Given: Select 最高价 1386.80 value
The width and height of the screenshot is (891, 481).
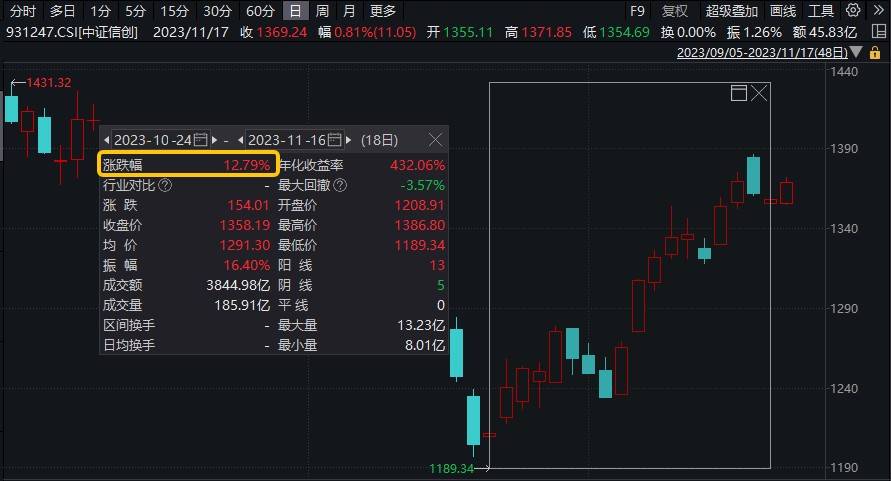Looking at the screenshot, I should [x=419, y=225].
